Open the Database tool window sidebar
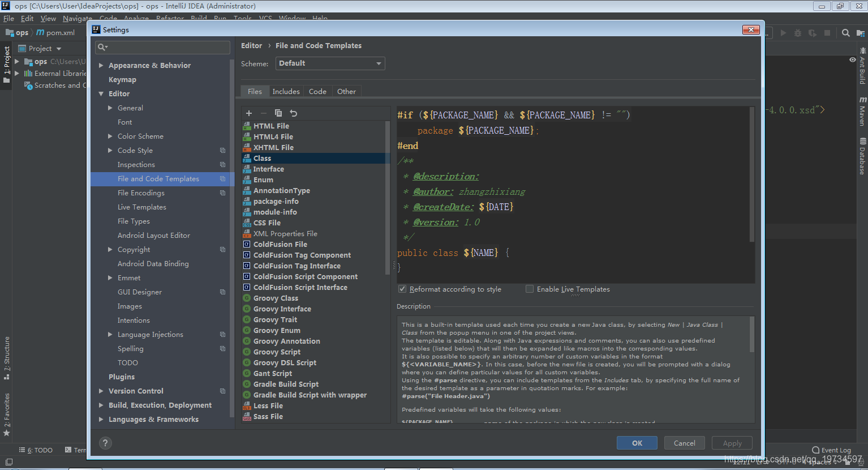868x470 pixels. coord(862,156)
